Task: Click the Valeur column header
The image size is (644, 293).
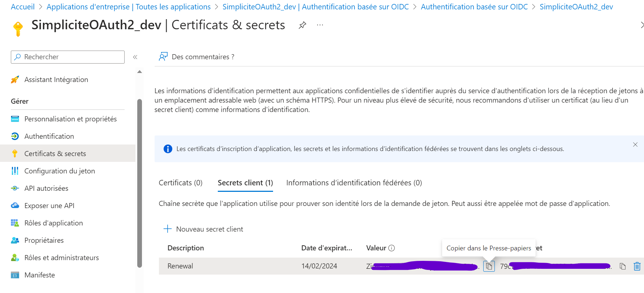Action: (x=376, y=248)
